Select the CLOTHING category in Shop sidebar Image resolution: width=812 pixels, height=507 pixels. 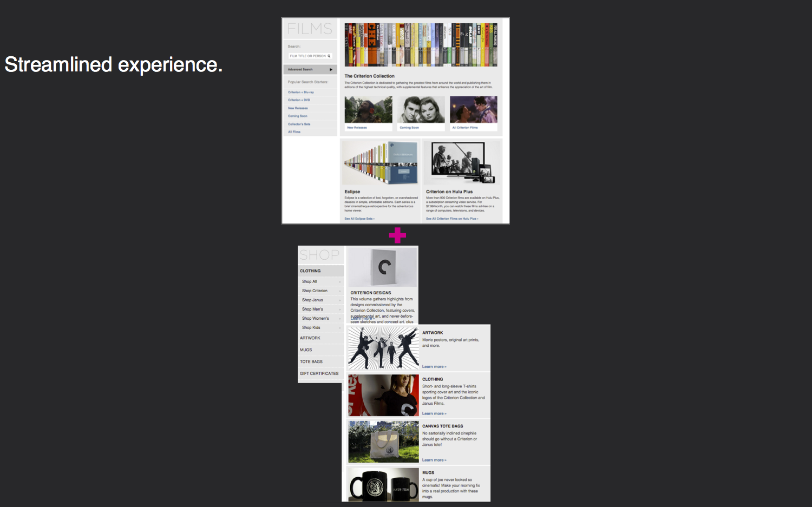320,271
